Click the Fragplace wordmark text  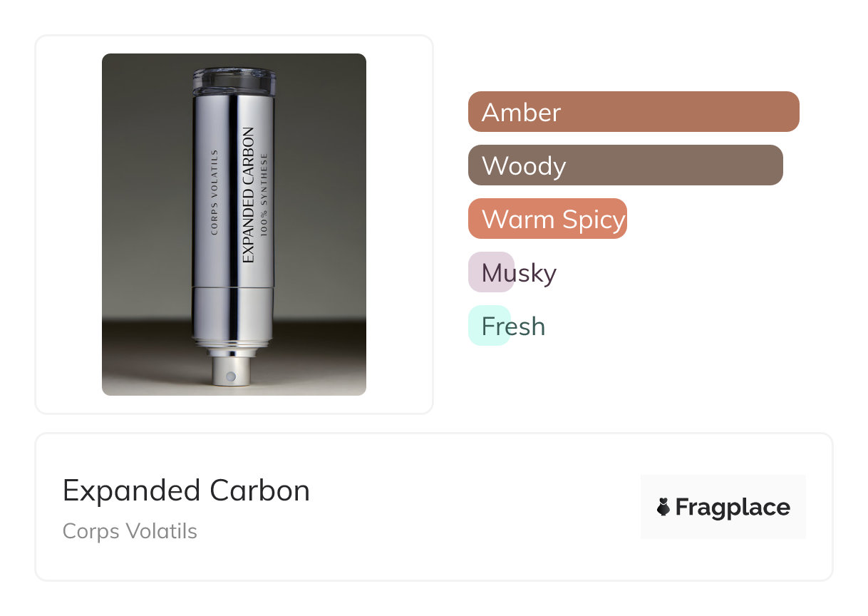(733, 508)
